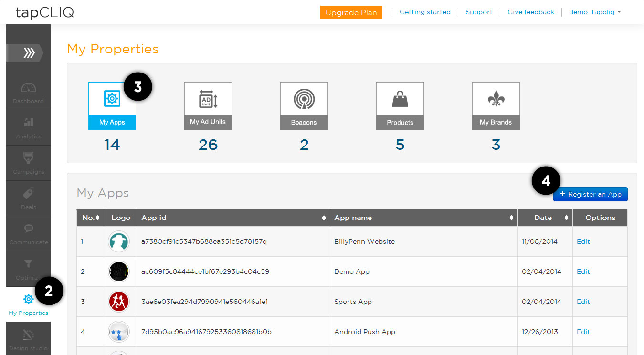This screenshot has width=644, height=355.
Task: Open the Campaigns icon in sidebar
Action: 29,158
